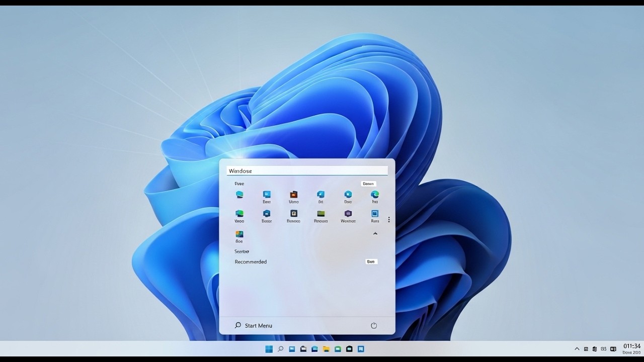The height and width of the screenshot is (362, 644).
Task: Launch the pinned app labeled Boror
Action: (x=267, y=216)
